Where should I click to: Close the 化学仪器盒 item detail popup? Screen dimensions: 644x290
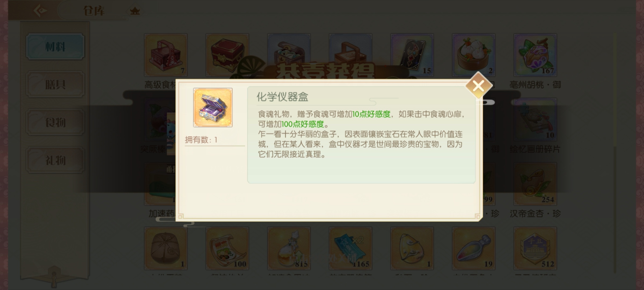(x=478, y=86)
